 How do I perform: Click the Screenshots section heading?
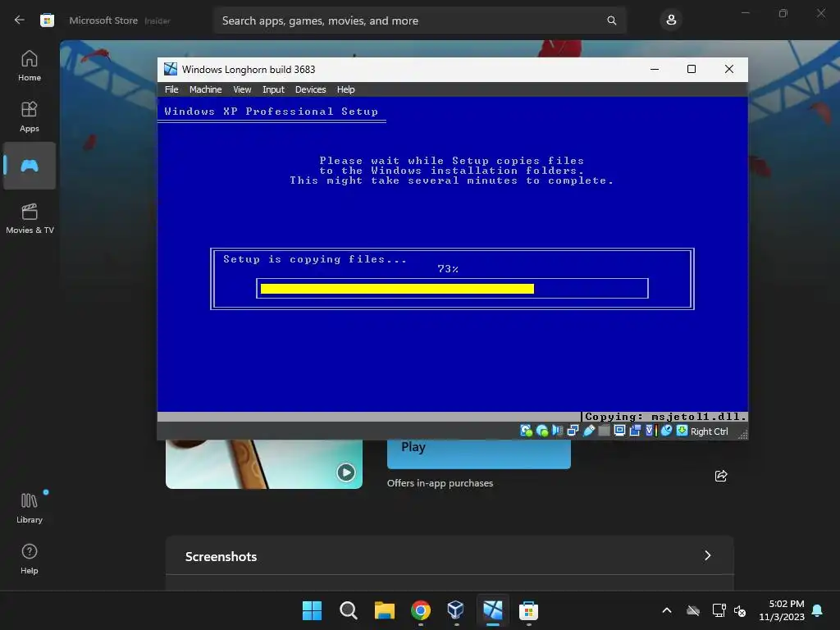[221, 557]
